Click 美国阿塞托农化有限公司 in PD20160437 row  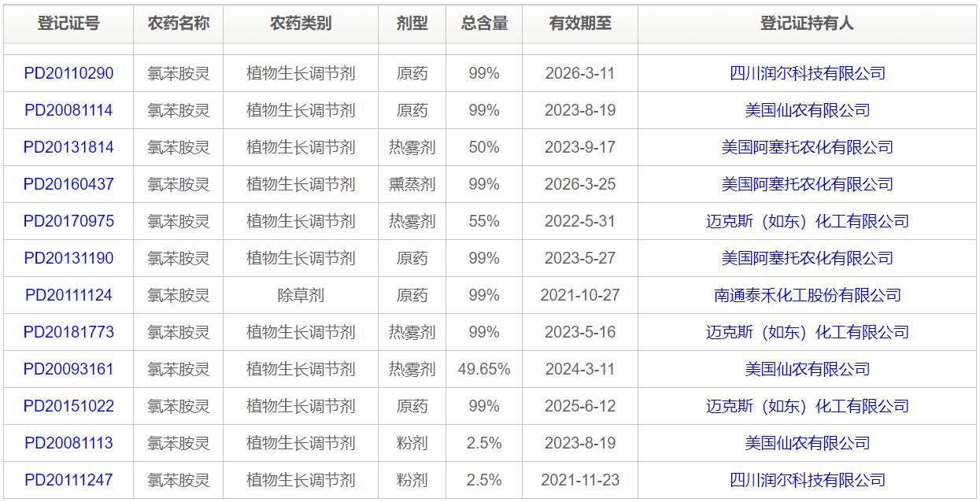tap(808, 184)
